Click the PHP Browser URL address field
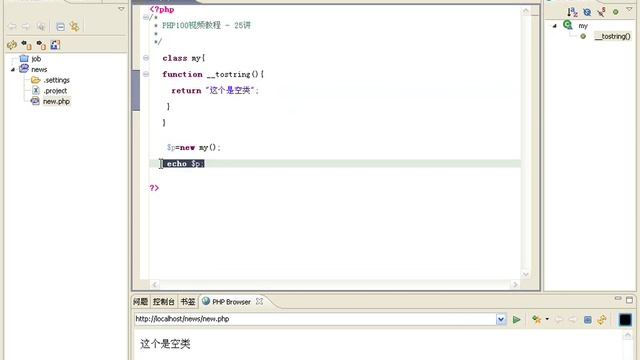Screen dimensions: 640x360 point(315,319)
